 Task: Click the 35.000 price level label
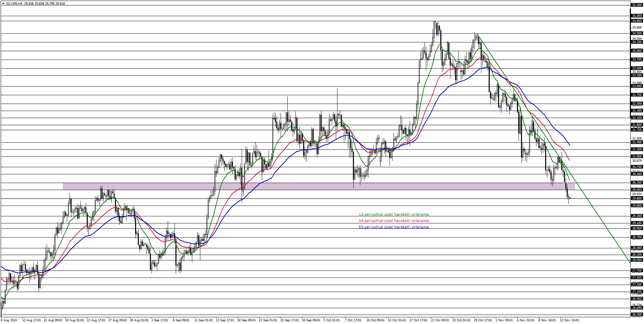click(637, 16)
